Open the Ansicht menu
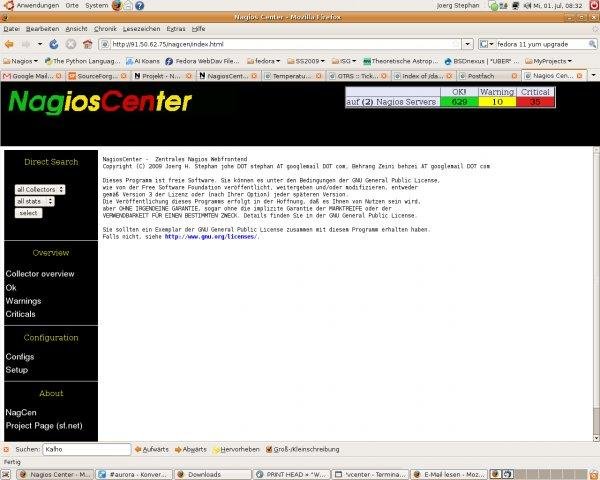Screen dimensions: 600x480 [x=77, y=29]
